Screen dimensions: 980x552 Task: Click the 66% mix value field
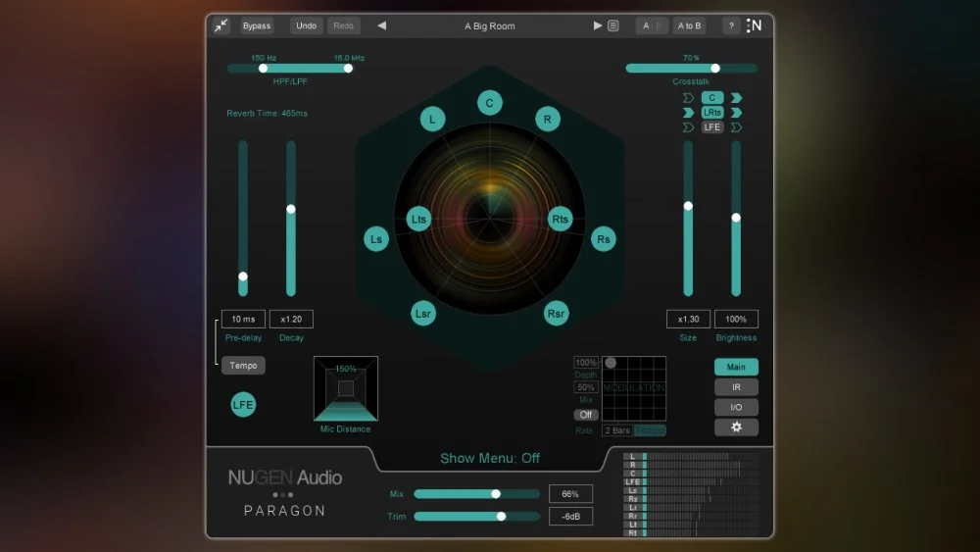click(x=570, y=494)
